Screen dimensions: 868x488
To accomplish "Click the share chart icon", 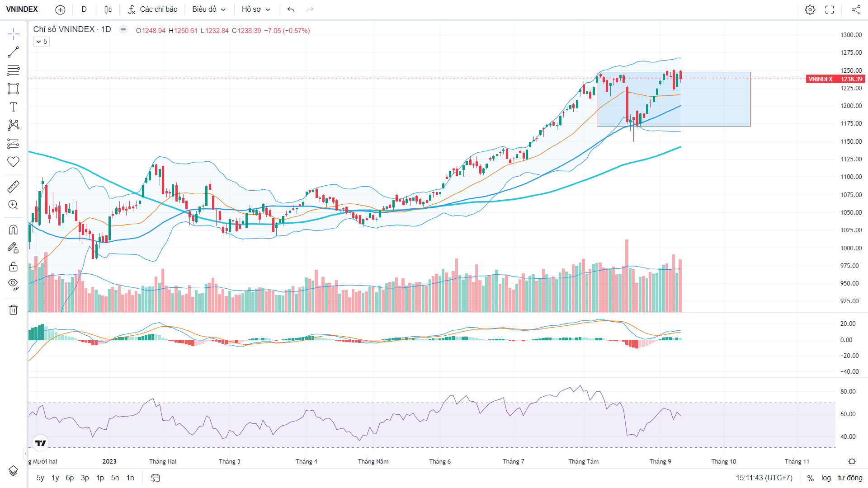I will [856, 9].
